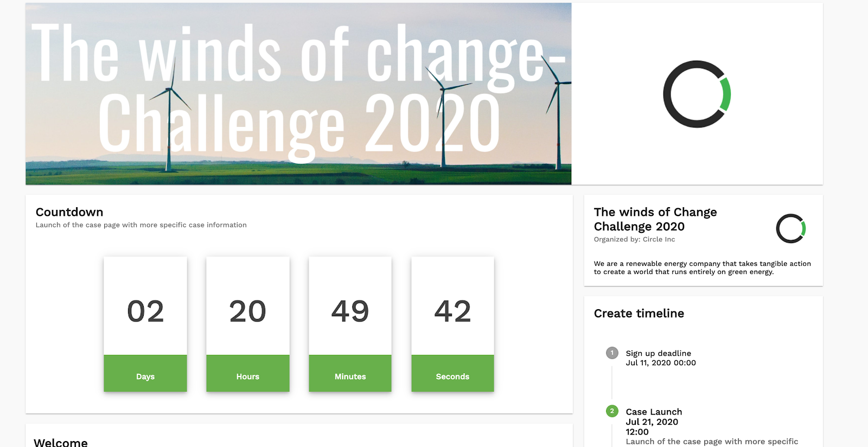
Task: Click the Days countdown card
Action: pos(145,324)
